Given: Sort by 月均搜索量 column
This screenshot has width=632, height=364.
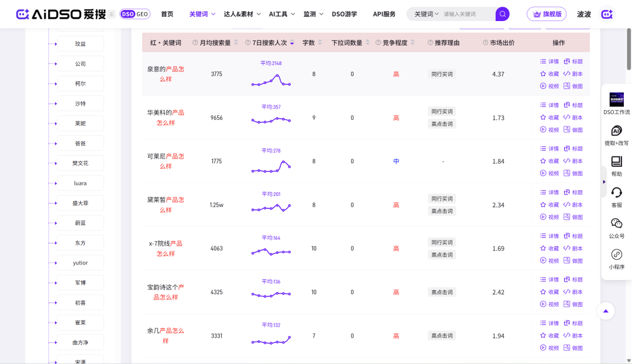Looking at the screenshot, I should (236, 43).
